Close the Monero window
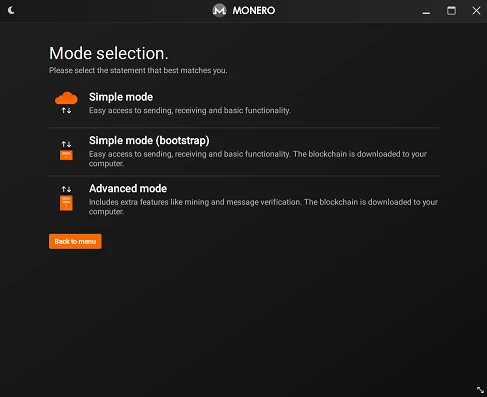Viewport: 487px width, 397px height. pyautogui.click(x=476, y=11)
